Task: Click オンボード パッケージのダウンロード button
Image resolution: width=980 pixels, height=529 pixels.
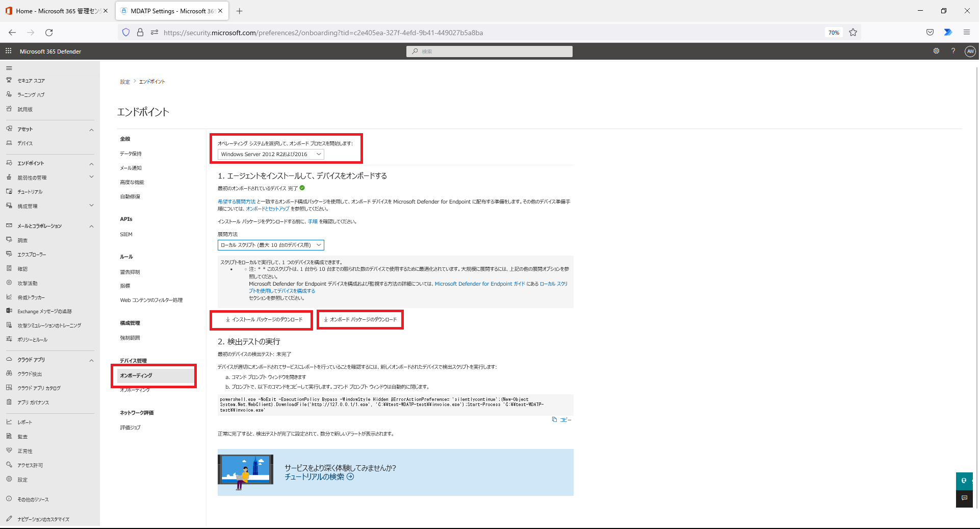Action: click(x=360, y=320)
